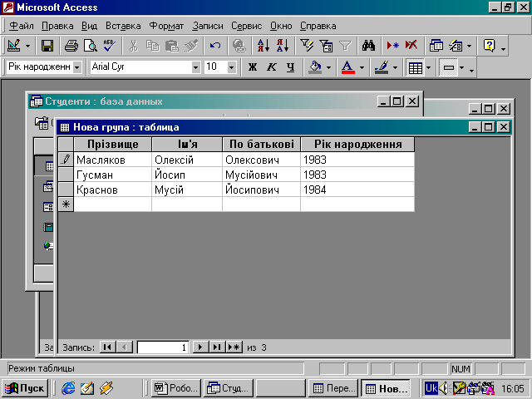Click Filter by Form icon
532x399 pixels.
coord(326,46)
